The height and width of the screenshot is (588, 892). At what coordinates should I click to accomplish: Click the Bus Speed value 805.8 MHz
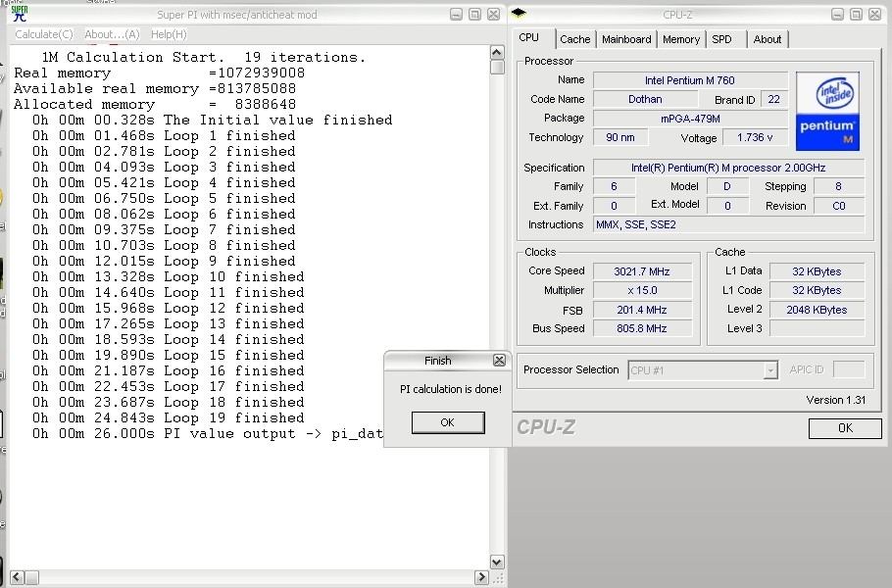click(642, 328)
